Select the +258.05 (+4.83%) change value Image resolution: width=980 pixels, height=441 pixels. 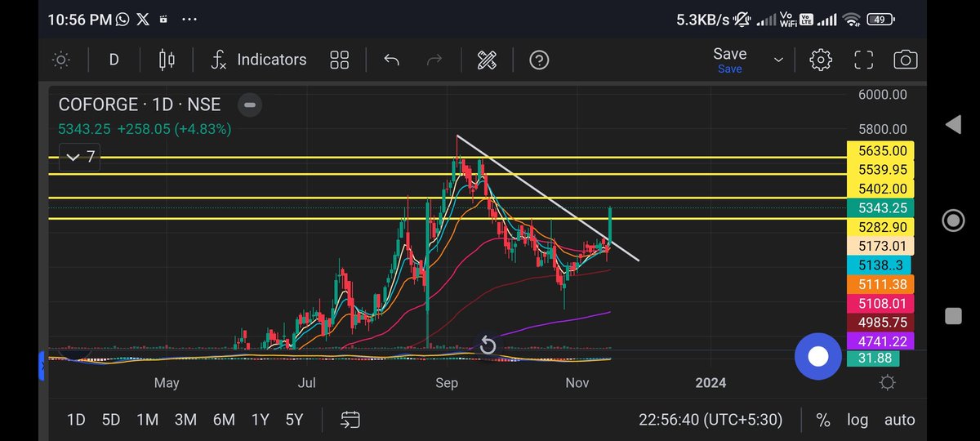[174, 129]
